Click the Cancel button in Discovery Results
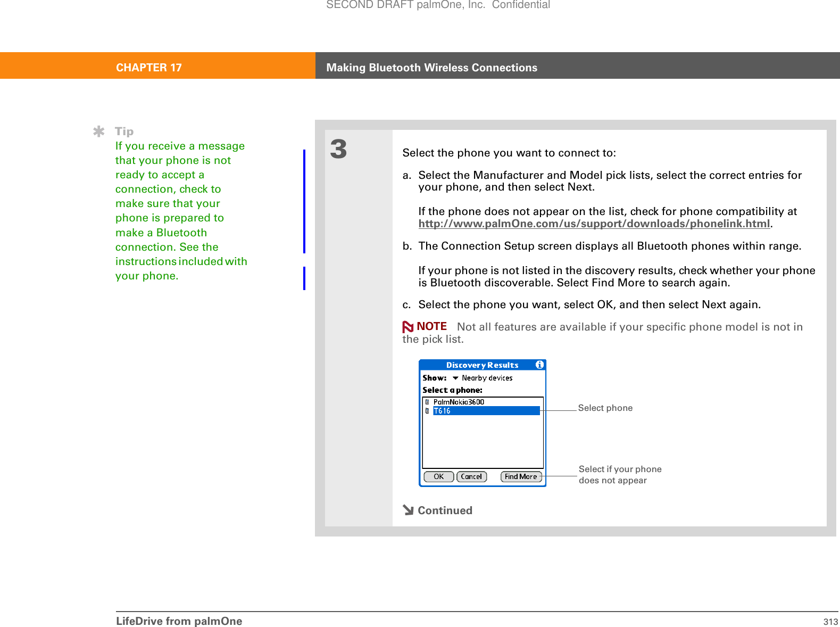The width and height of the screenshot is (840, 627). click(471, 477)
